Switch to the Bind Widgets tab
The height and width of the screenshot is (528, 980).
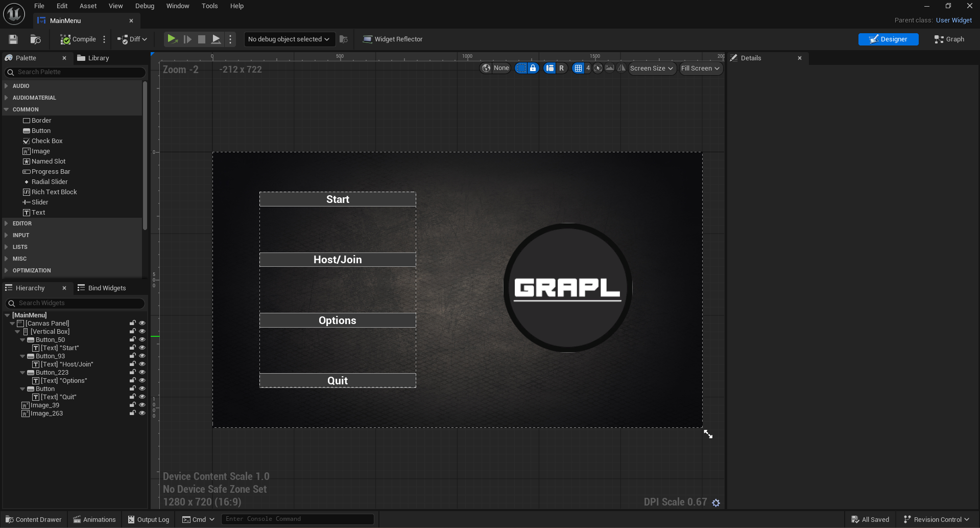coord(107,288)
